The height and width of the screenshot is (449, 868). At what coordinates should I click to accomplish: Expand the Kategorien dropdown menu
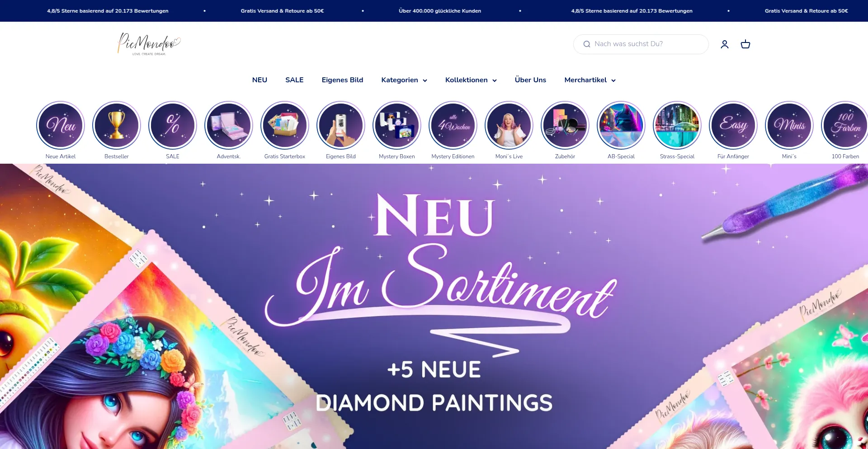click(x=404, y=80)
